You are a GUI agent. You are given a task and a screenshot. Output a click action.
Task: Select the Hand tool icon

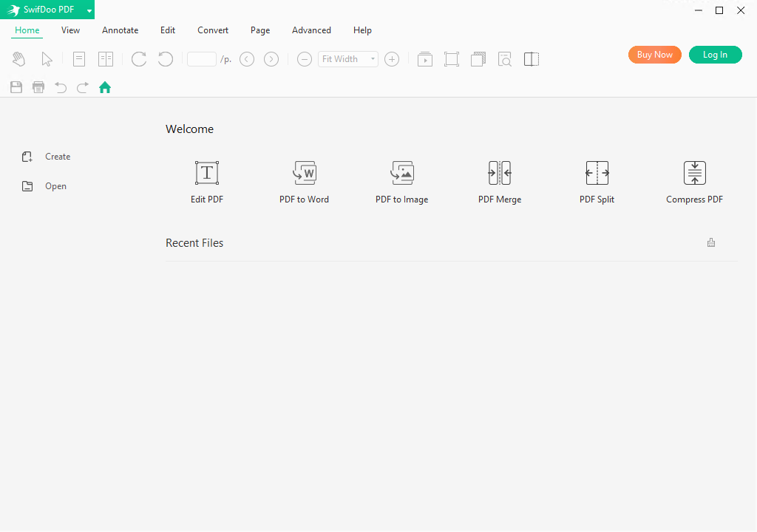(x=18, y=59)
